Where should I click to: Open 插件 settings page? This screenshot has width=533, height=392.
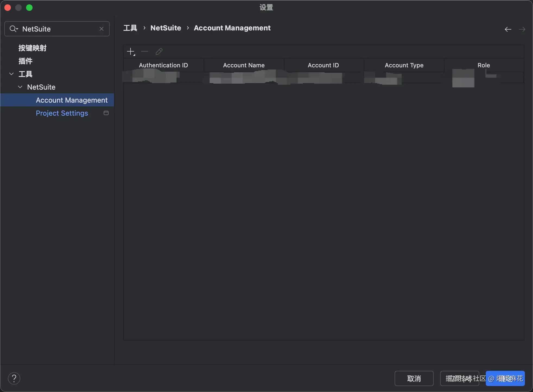[x=25, y=61]
